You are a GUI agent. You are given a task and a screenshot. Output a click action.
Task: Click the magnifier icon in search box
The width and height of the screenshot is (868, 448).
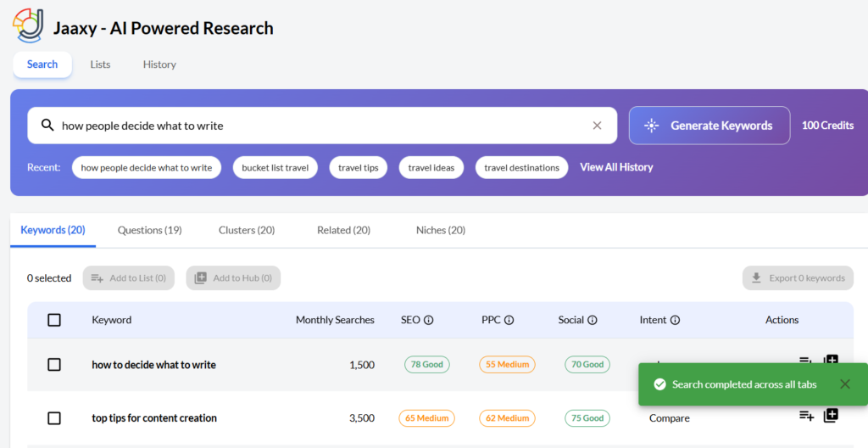(x=47, y=126)
